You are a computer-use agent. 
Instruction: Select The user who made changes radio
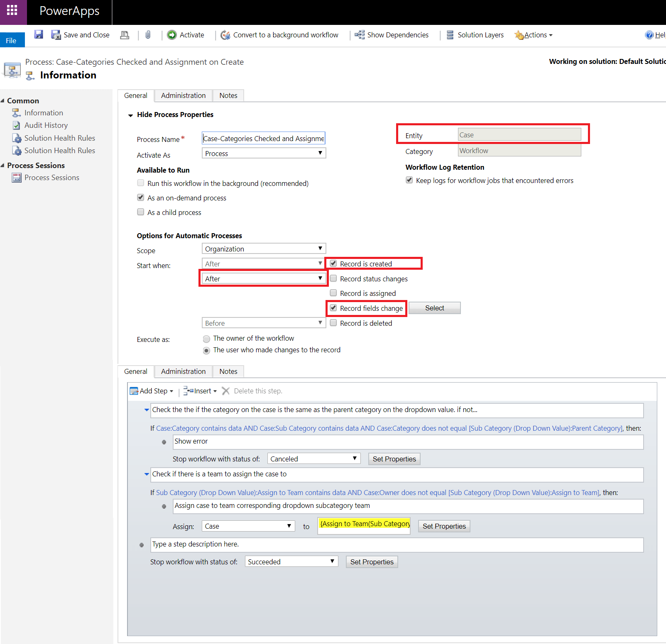click(206, 351)
